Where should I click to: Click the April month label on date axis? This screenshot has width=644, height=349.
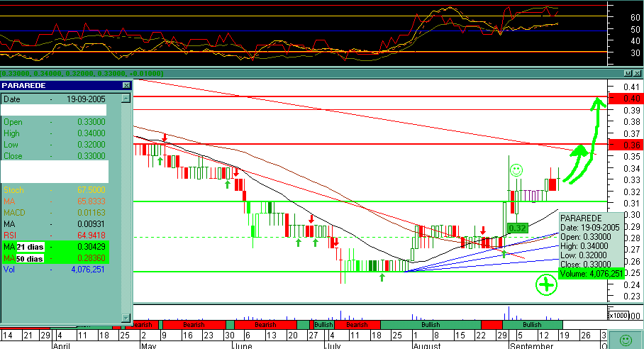point(61,345)
